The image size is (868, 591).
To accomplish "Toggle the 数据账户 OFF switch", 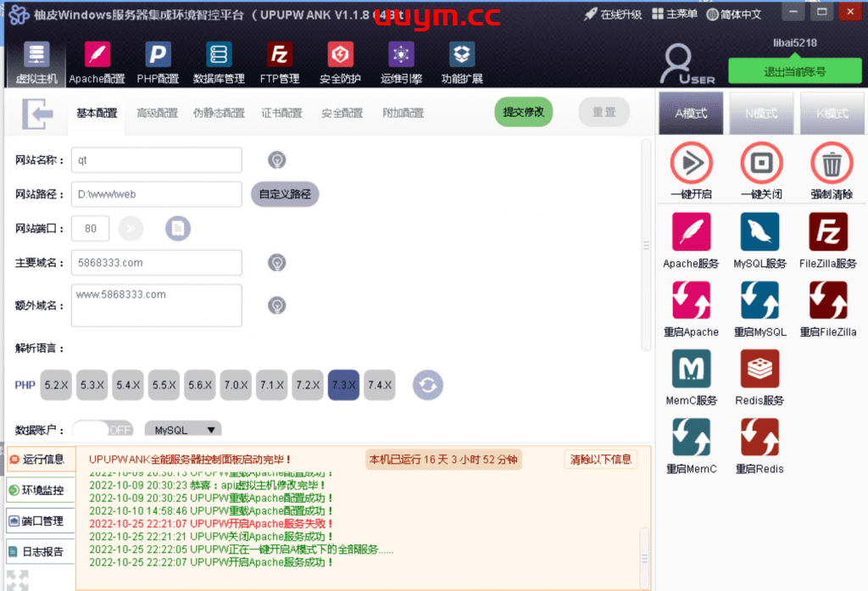I will pos(103,430).
